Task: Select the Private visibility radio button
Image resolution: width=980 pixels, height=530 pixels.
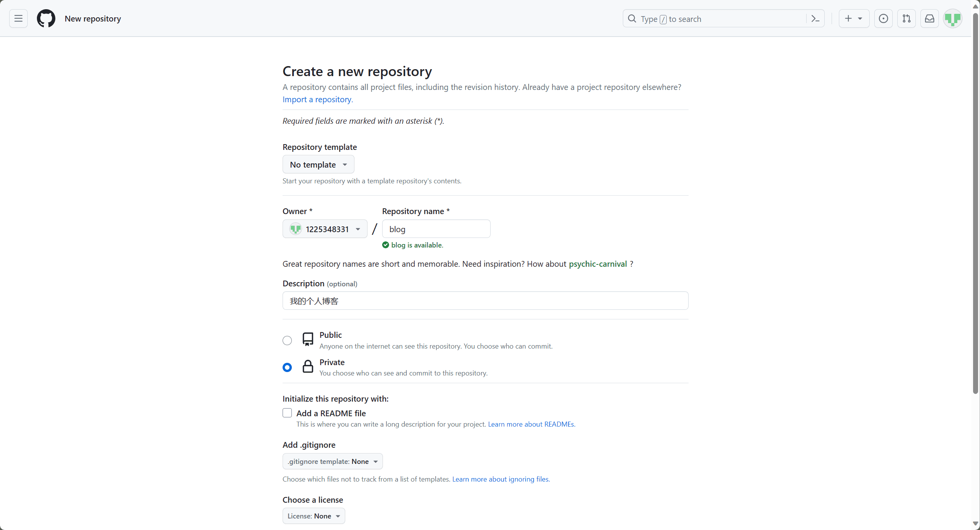Action: coord(287,367)
